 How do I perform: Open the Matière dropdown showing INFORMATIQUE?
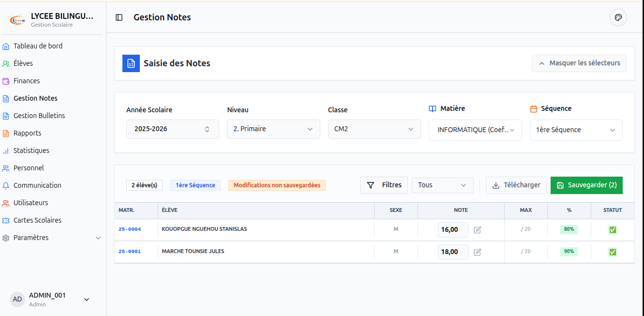pos(475,130)
